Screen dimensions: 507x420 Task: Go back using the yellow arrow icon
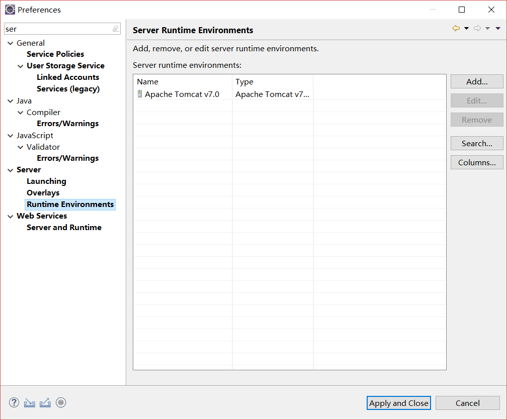[x=456, y=29]
